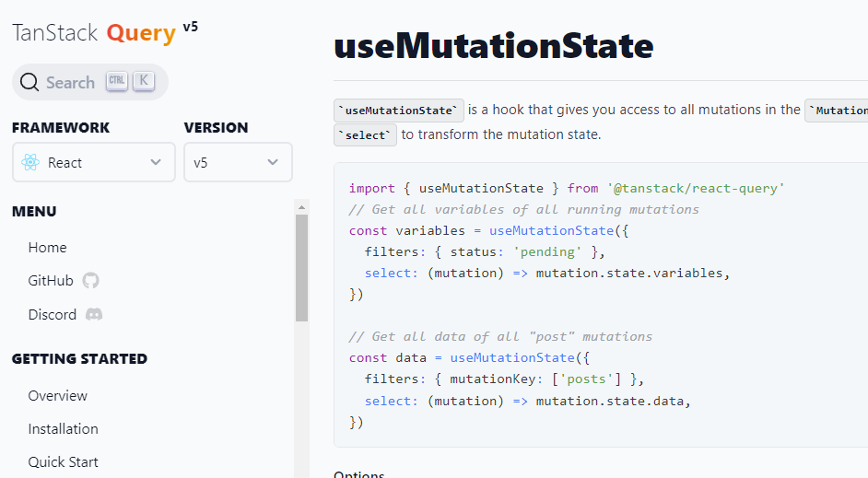Click the sidebar scrollbar up arrow
Screen dimensions: 868x478
click(301, 207)
